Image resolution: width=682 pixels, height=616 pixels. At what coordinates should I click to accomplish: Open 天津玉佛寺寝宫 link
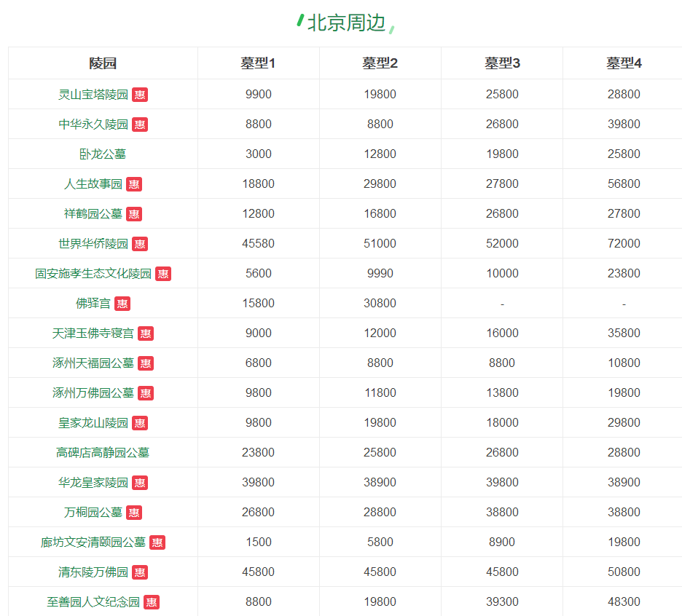[x=93, y=333]
